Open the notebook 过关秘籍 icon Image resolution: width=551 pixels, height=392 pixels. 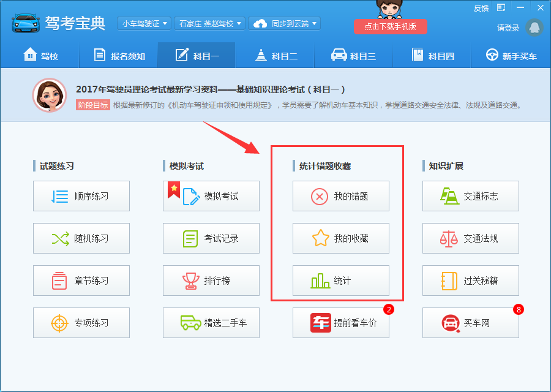pyautogui.click(x=449, y=281)
